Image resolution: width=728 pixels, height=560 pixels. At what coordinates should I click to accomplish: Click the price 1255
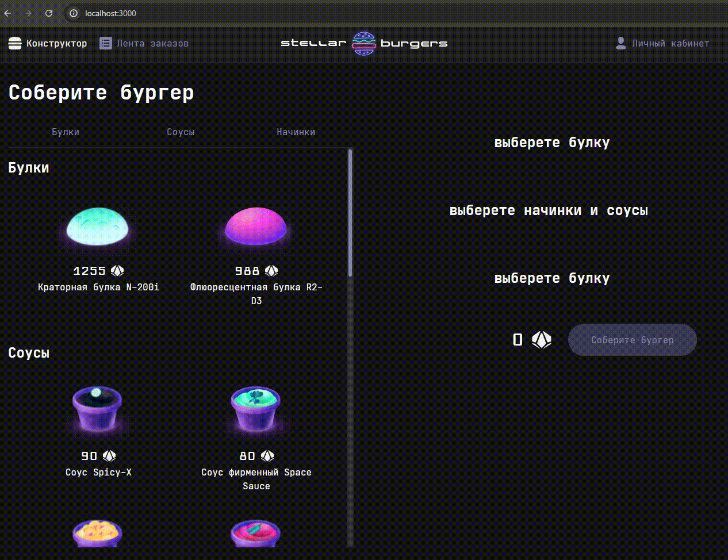89,271
